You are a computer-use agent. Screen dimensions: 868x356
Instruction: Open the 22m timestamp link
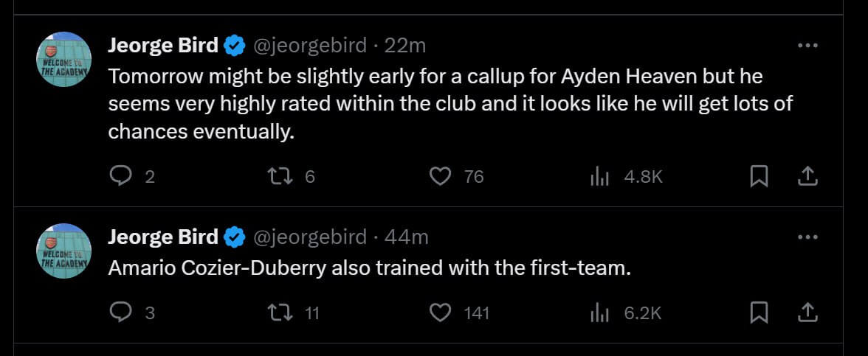pos(406,46)
